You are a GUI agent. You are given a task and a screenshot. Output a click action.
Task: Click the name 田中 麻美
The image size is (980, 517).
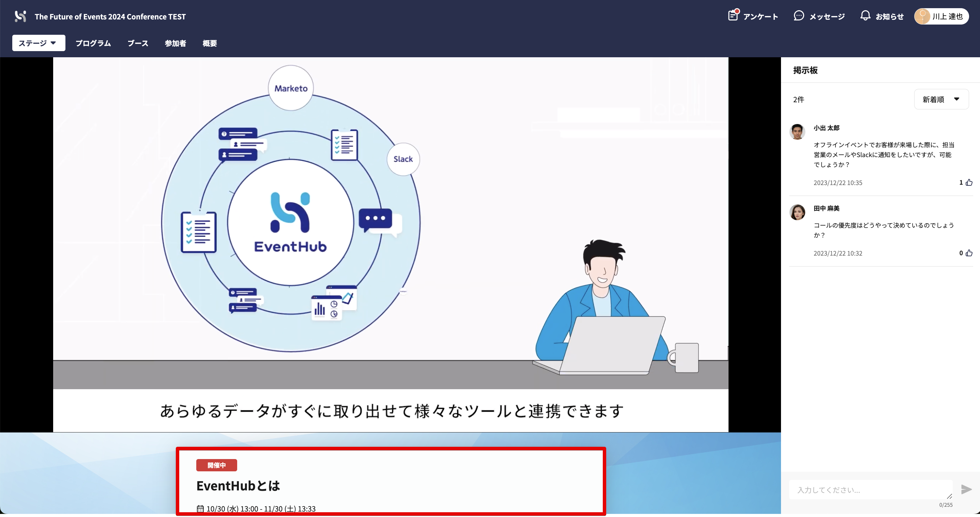click(x=826, y=209)
